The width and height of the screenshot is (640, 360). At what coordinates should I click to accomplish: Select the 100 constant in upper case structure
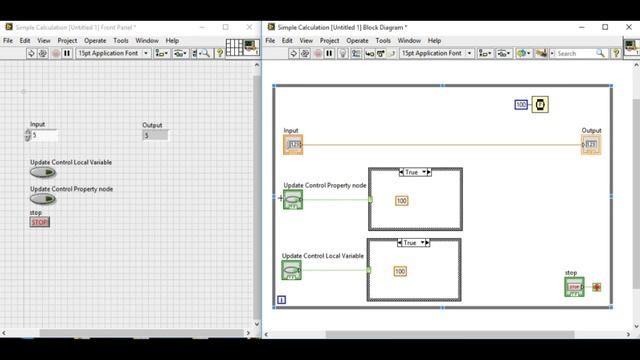tap(402, 200)
